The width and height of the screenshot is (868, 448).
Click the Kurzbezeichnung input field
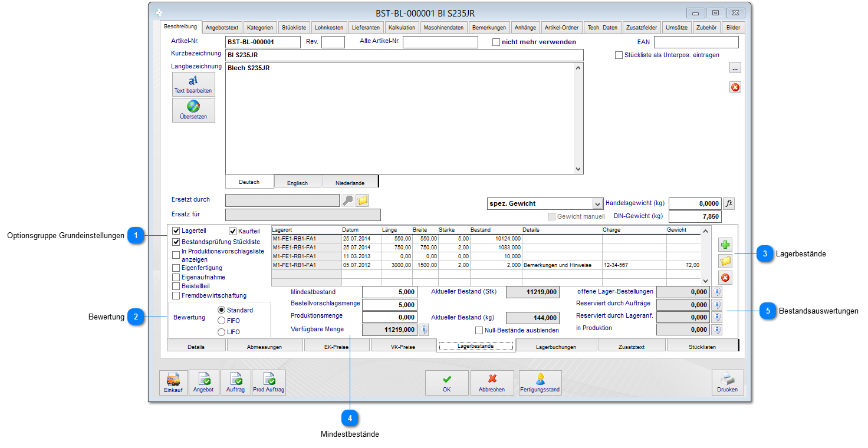404,55
